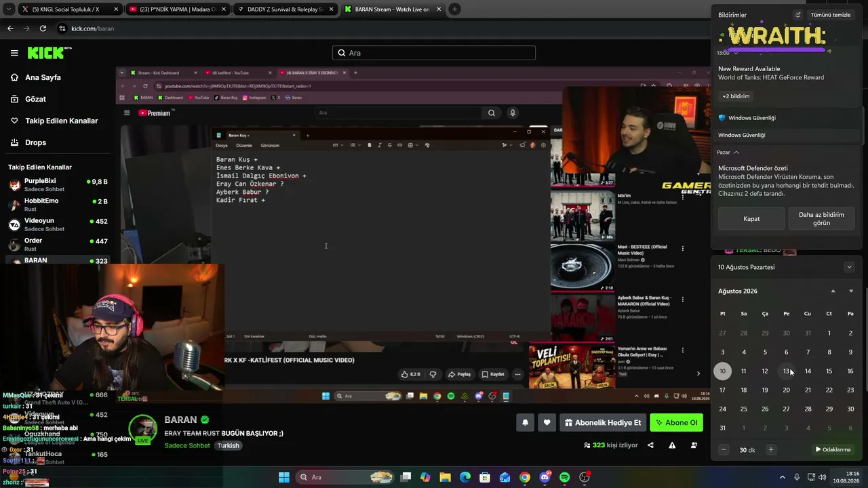Viewport: 868px width, 488px height.
Task: Click the heart follow button for BARAN
Action: point(547,423)
